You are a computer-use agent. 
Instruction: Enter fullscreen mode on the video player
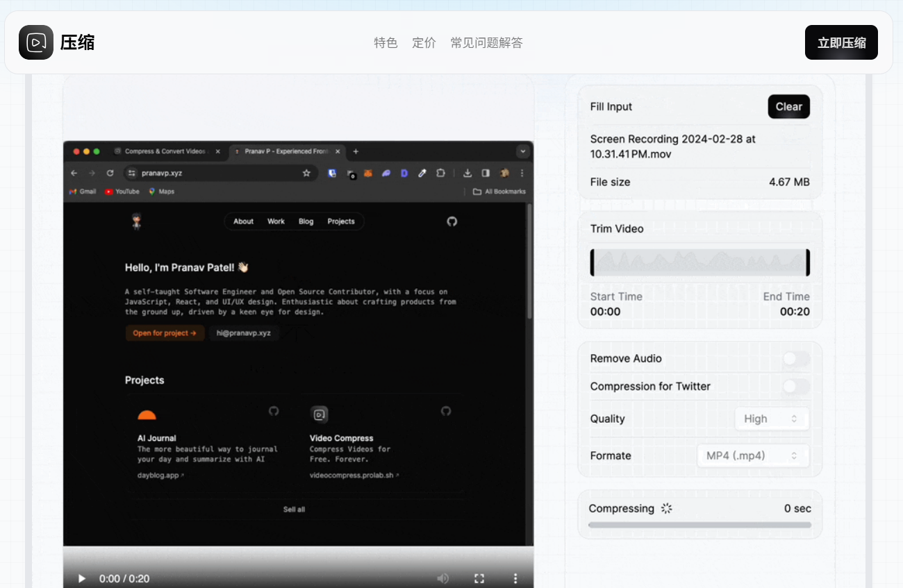pos(479,578)
